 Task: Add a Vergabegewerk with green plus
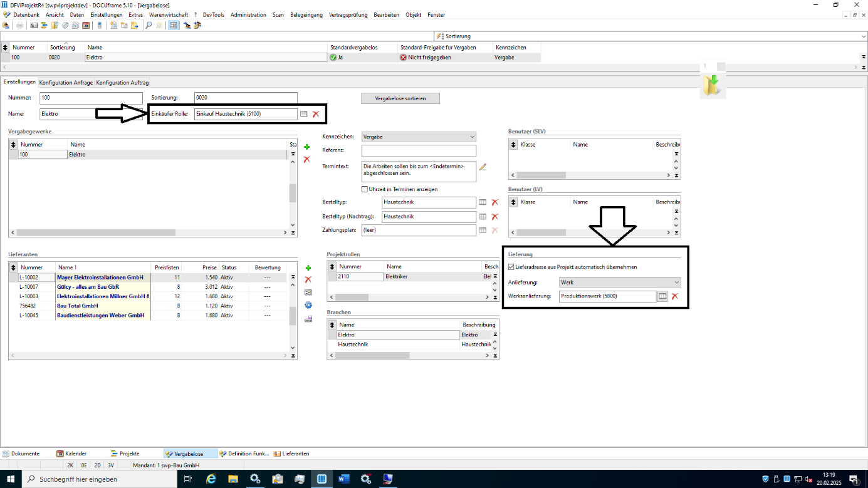pos(307,147)
